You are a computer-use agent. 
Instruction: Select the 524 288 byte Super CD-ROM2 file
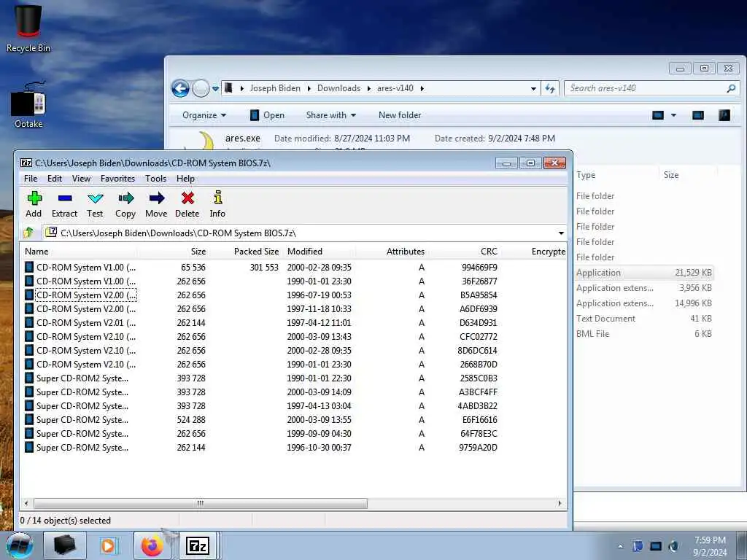(82, 419)
